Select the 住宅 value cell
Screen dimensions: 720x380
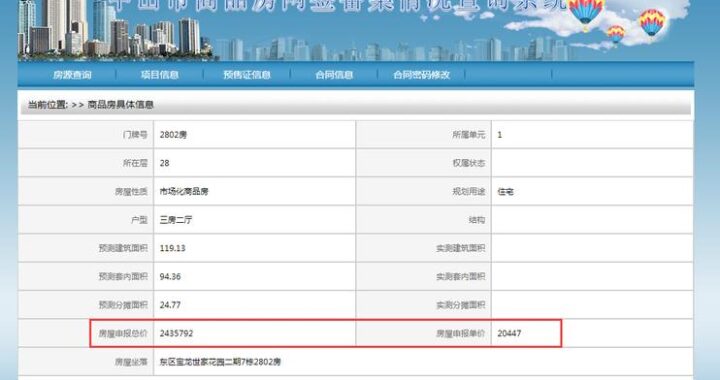(x=592, y=191)
